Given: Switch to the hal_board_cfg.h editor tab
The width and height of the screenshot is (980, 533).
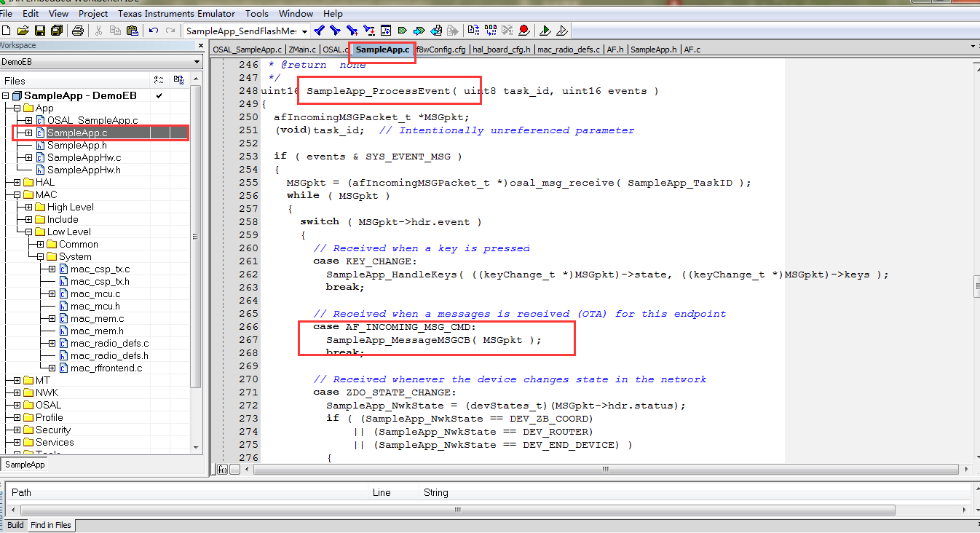Looking at the screenshot, I should [x=502, y=50].
